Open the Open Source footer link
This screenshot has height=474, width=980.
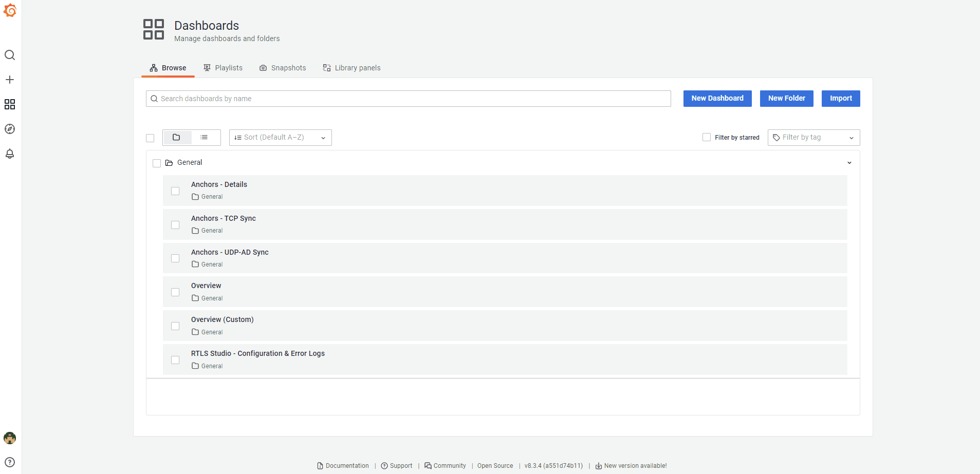click(x=495, y=466)
